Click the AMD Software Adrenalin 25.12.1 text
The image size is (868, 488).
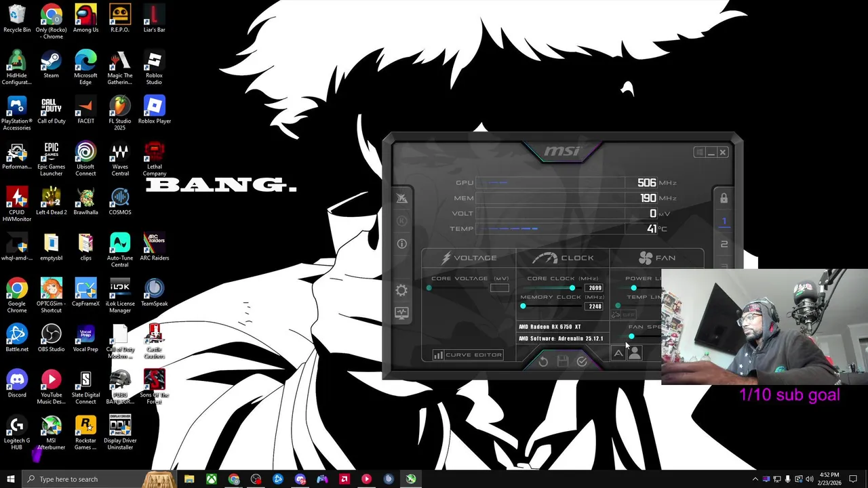click(x=561, y=338)
